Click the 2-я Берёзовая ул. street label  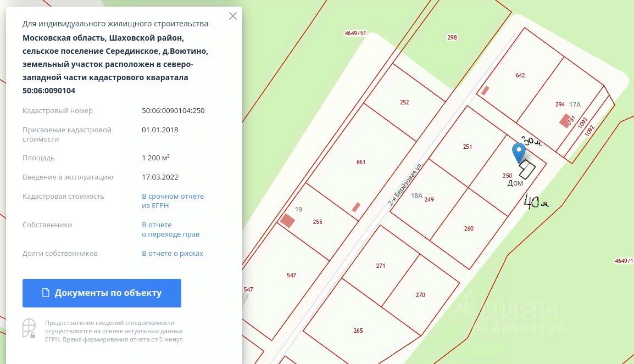click(x=405, y=184)
